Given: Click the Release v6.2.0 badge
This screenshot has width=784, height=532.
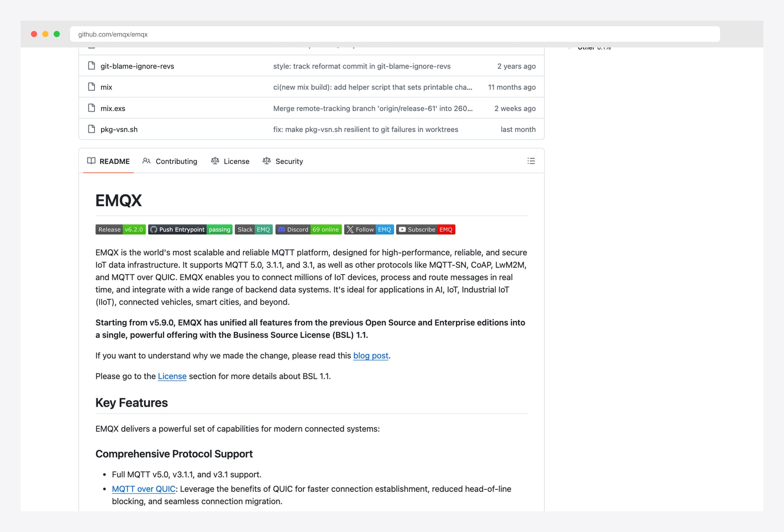Looking at the screenshot, I should (121, 229).
